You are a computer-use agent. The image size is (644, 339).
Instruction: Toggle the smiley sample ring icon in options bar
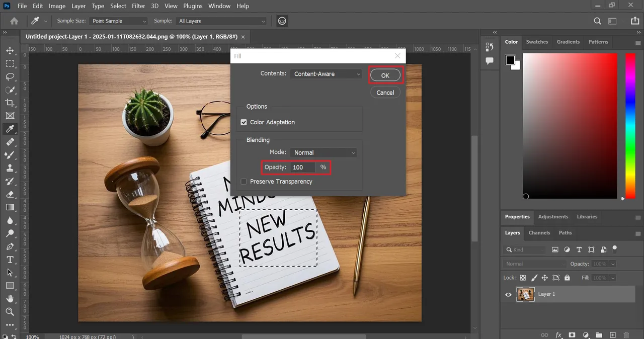click(282, 21)
